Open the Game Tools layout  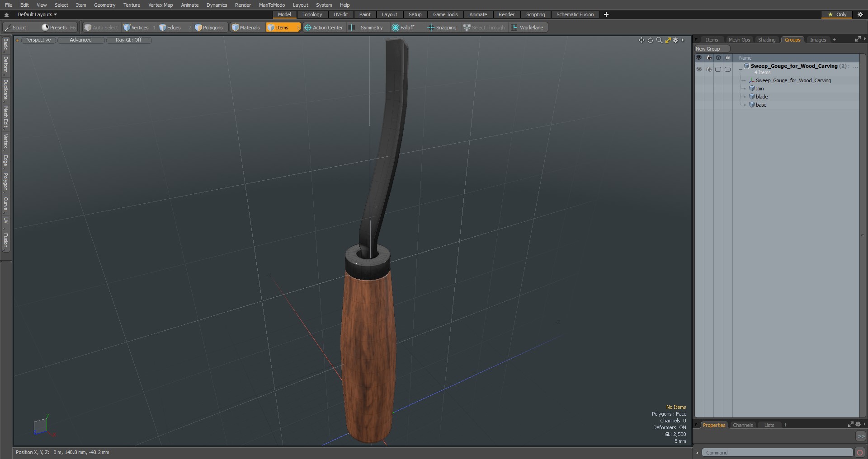[x=445, y=14]
